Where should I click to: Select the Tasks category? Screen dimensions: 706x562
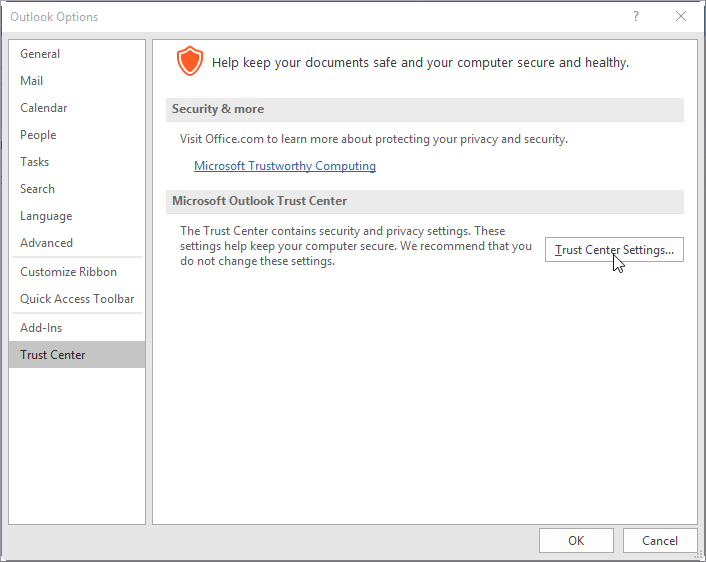[x=77, y=162]
